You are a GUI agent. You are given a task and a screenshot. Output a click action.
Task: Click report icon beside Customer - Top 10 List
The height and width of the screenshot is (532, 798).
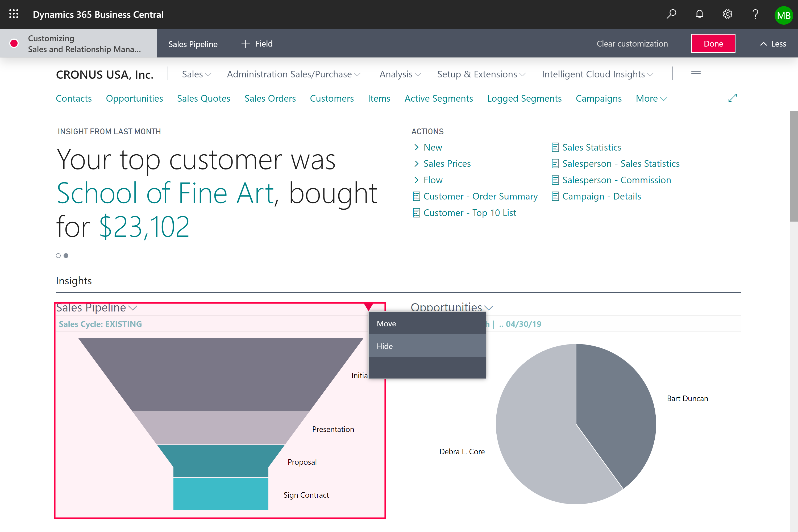tap(416, 213)
